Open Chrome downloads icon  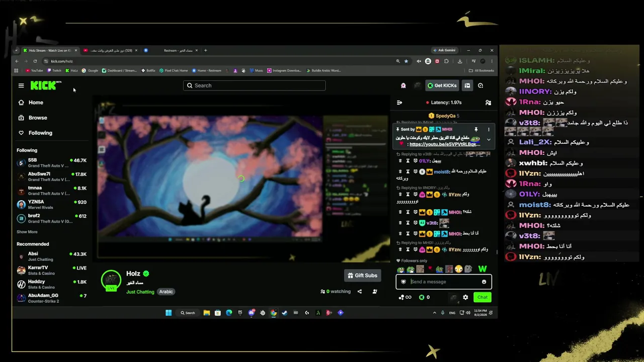pos(460,61)
